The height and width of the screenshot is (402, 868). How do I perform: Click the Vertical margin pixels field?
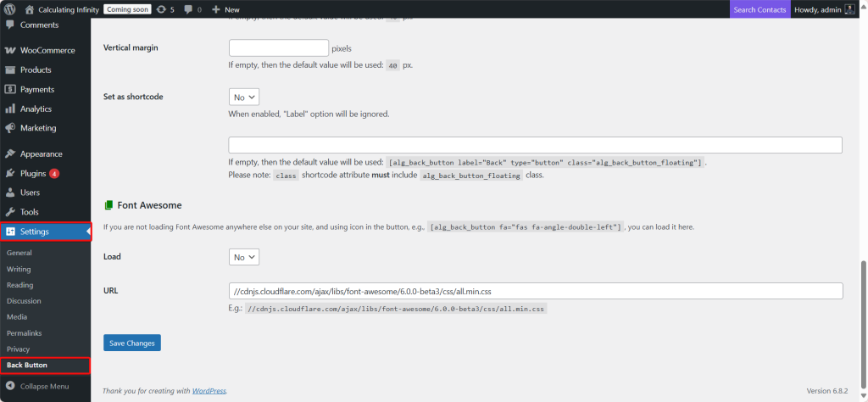click(x=278, y=48)
